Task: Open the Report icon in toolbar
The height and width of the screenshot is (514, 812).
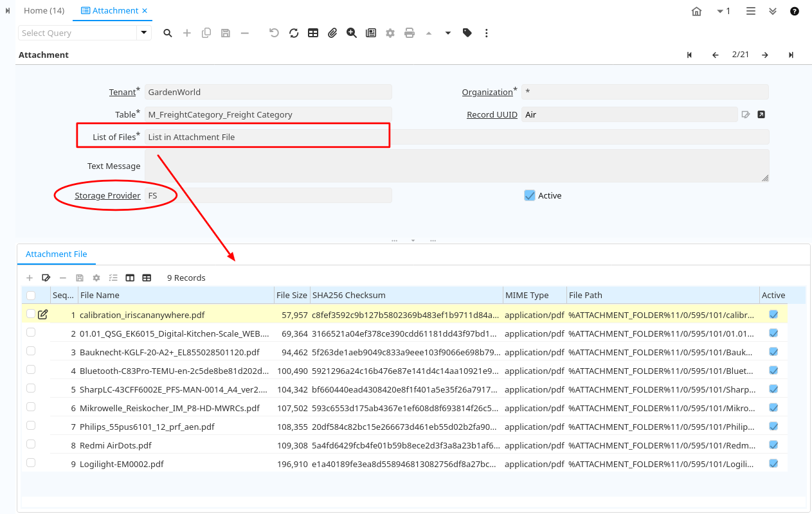Action: click(x=371, y=33)
